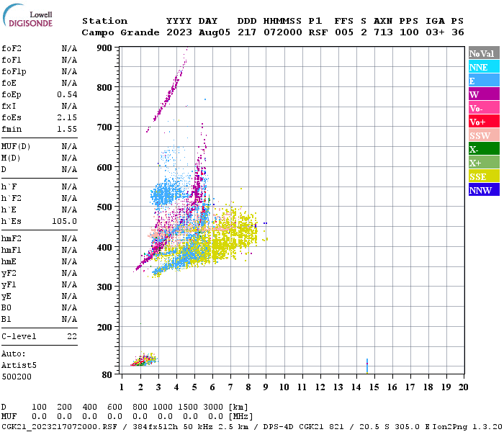
Task: Select the NNW dark blue legend swatch
Action: point(484,189)
